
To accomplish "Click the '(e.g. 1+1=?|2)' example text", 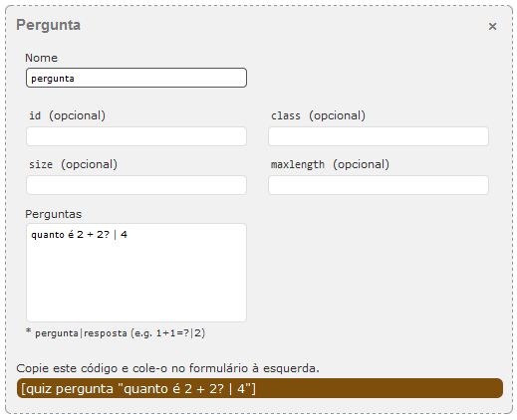I will (168, 333).
